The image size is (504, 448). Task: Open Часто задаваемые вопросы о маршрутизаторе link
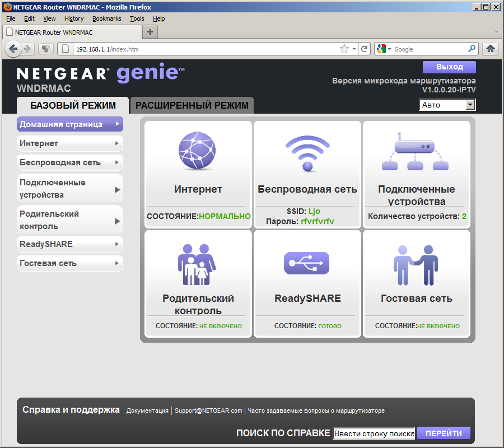(316, 410)
